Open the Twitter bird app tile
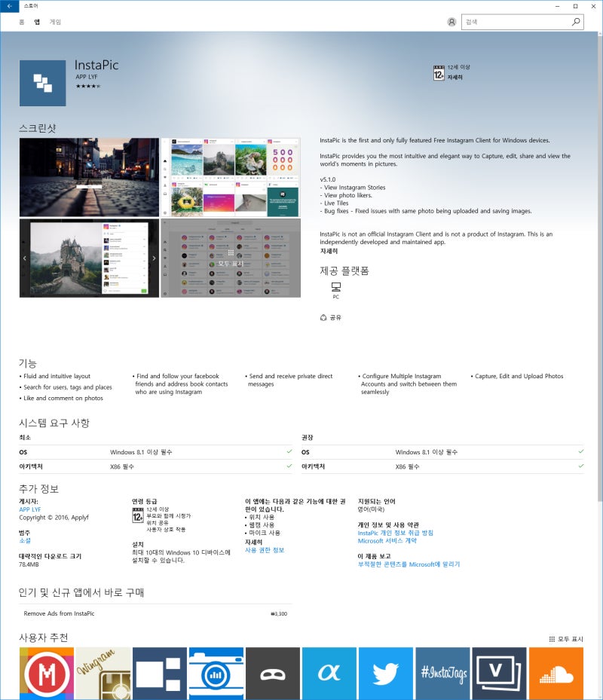The height and width of the screenshot is (700, 603). pos(386,673)
